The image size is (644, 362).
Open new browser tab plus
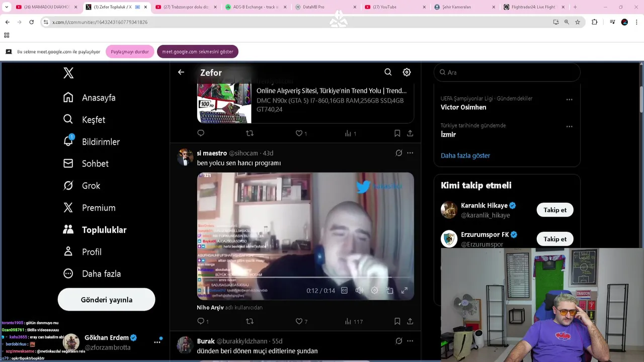575,7
